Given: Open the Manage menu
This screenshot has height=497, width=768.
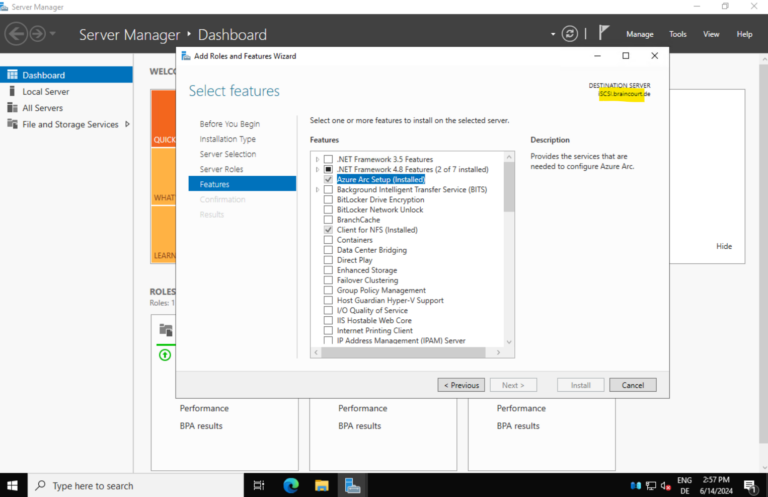Looking at the screenshot, I should (x=639, y=34).
